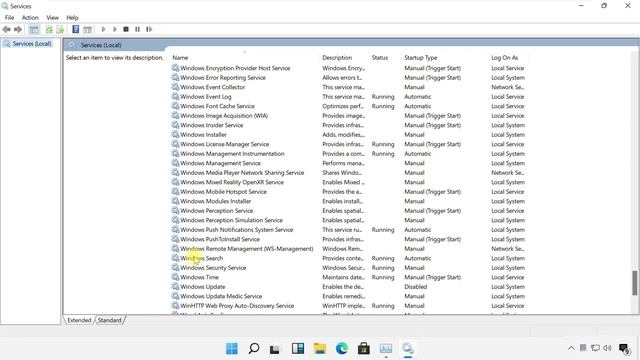Sort by the Name column header
Image resolution: width=640 pixels, height=360 pixels.
[180, 58]
